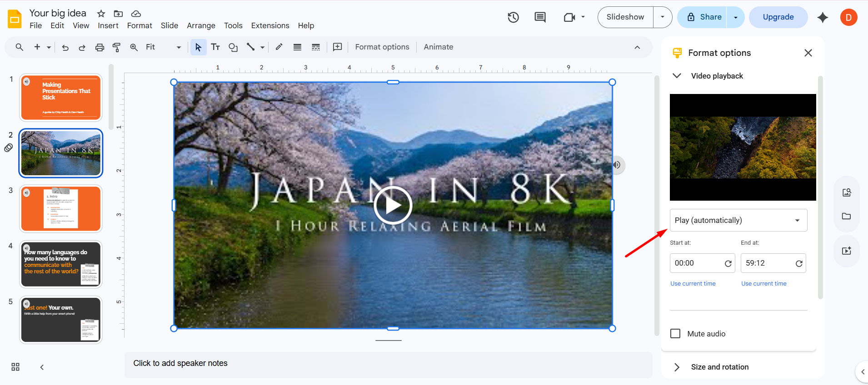The width and height of the screenshot is (868, 385).
Task: Reset the Start at time
Action: pyautogui.click(x=728, y=263)
